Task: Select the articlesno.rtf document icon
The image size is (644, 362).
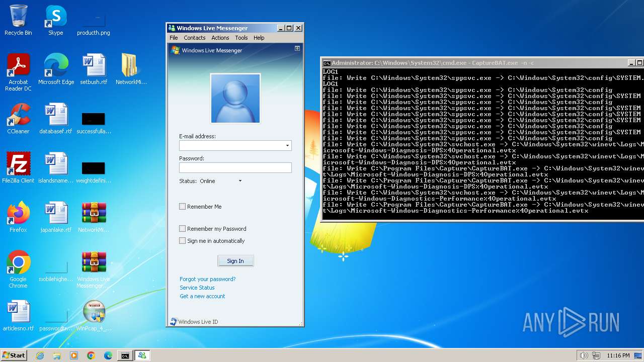Action: tap(18, 316)
